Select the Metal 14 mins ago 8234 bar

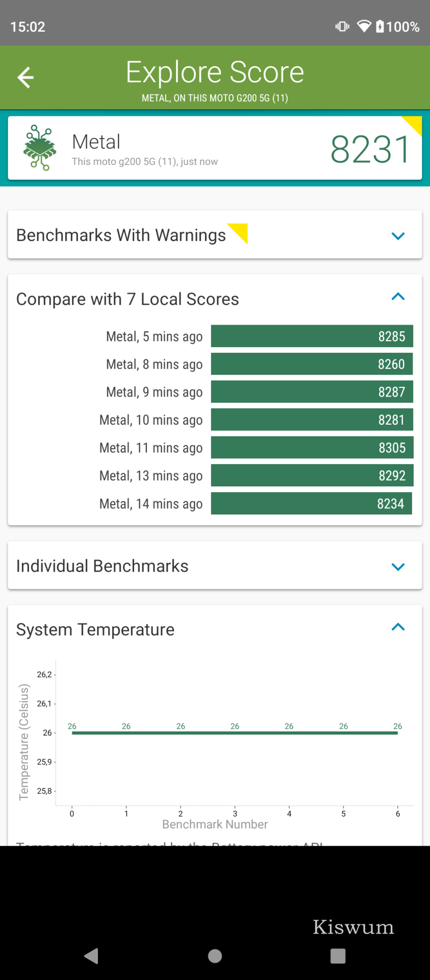pyautogui.click(x=312, y=504)
